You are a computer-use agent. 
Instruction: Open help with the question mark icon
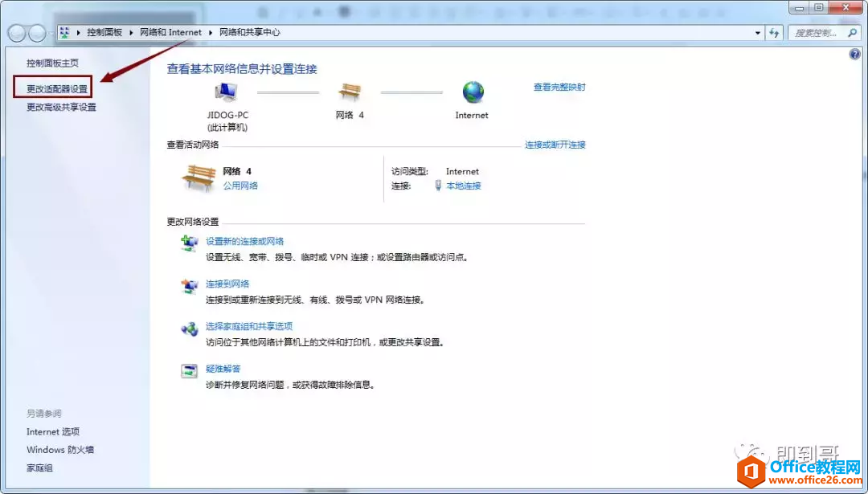click(x=854, y=54)
